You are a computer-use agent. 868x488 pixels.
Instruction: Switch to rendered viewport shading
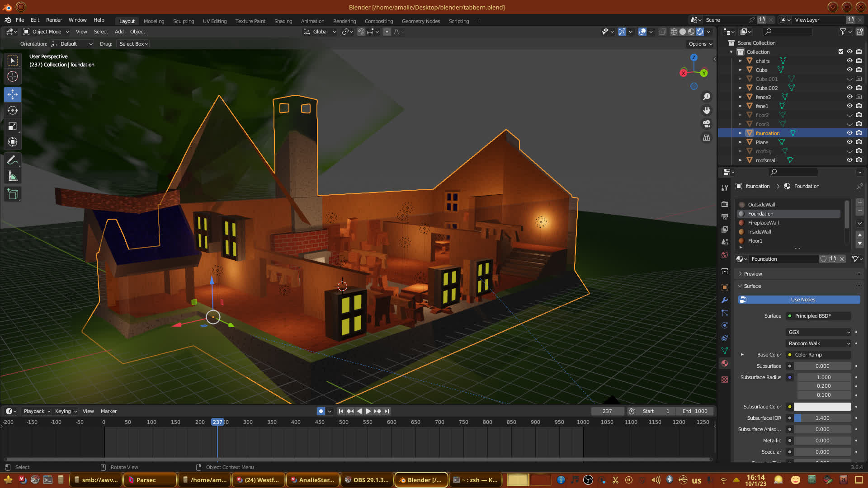click(700, 32)
